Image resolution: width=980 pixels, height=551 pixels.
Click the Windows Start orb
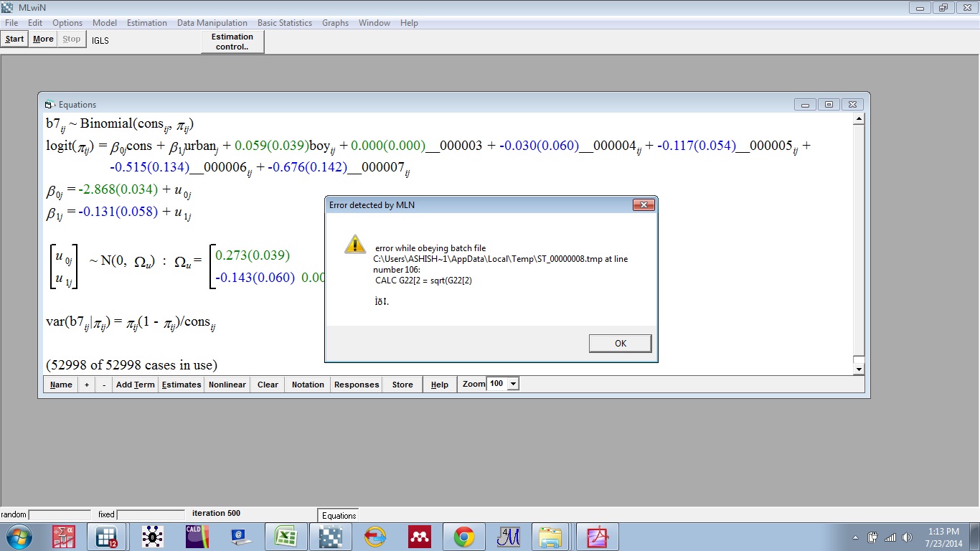(18, 537)
